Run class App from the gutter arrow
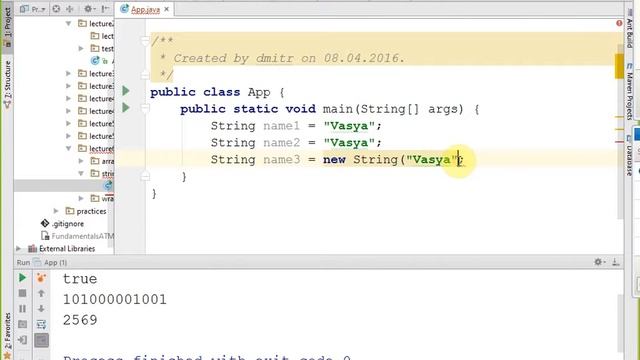640x360 pixels. pos(126,91)
